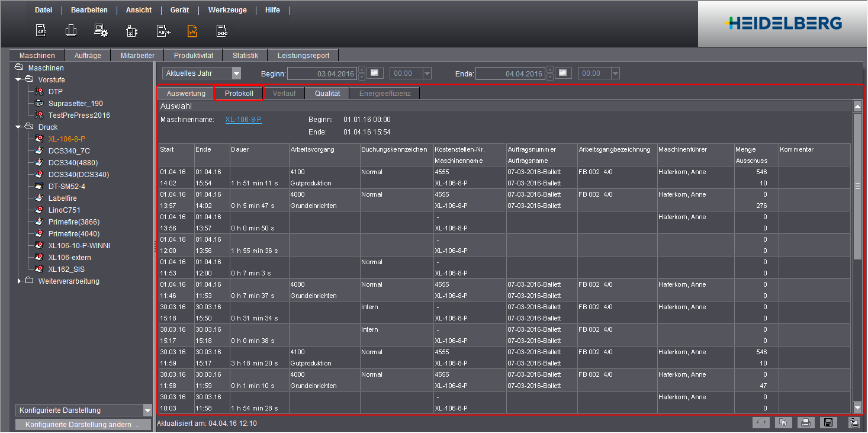Click the DTP machine icon in tree
This screenshot has height=433, width=868.
click(x=39, y=91)
